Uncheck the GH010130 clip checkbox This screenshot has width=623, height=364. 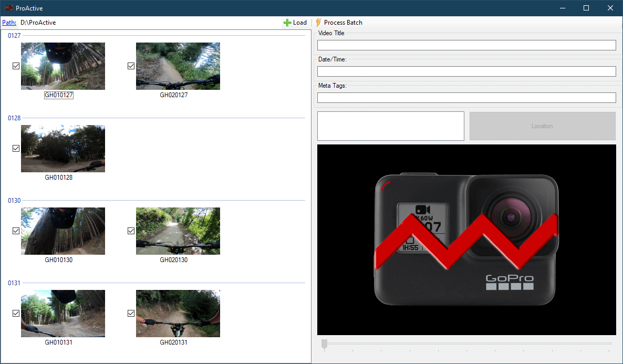pyautogui.click(x=16, y=231)
